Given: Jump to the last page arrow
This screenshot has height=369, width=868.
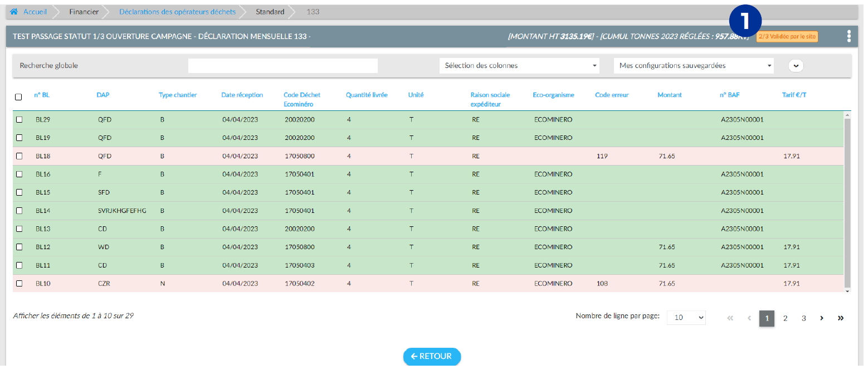Looking at the screenshot, I should [840, 318].
